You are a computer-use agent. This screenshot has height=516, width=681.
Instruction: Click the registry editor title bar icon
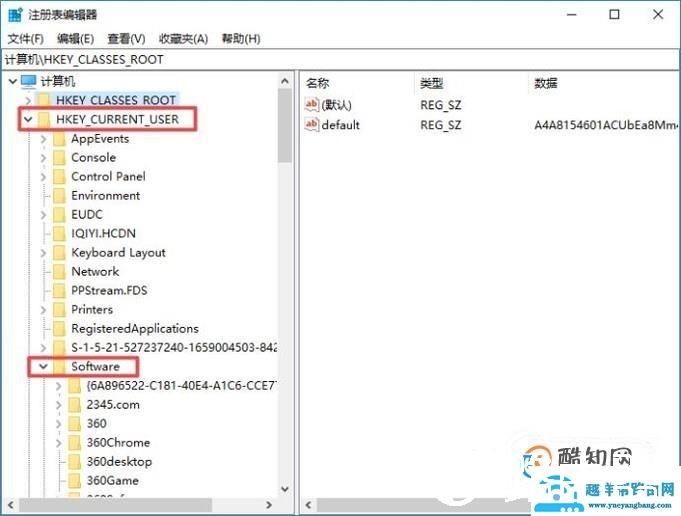pyautogui.click(x=15, y=14)
